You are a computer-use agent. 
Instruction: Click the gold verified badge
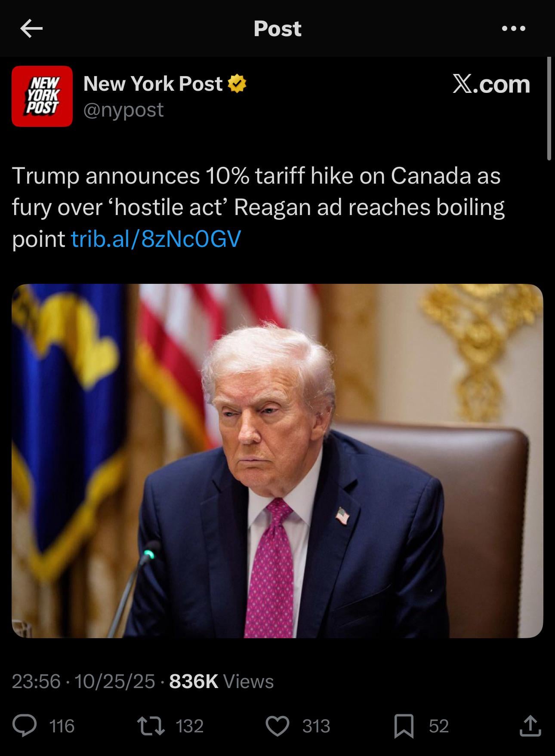[x=237, y=83]
